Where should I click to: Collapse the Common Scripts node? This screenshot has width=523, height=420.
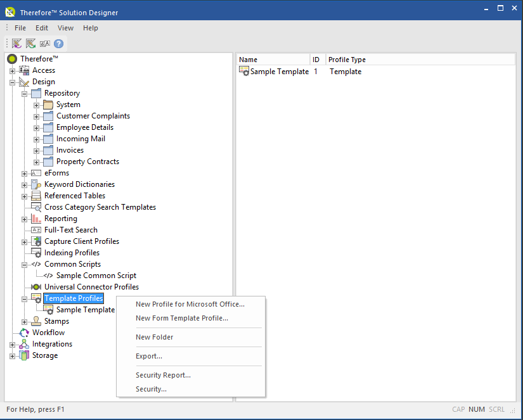pyautogui.click(x=23, y=264)
